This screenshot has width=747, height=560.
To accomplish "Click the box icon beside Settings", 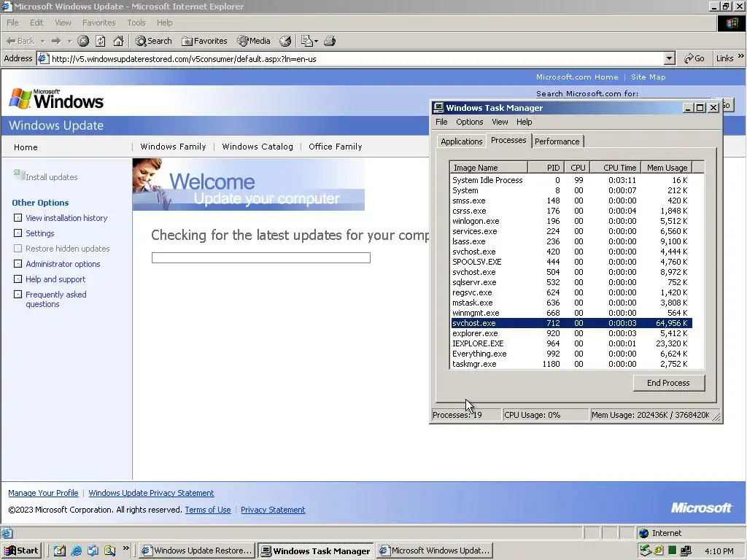I will (18, 233).
